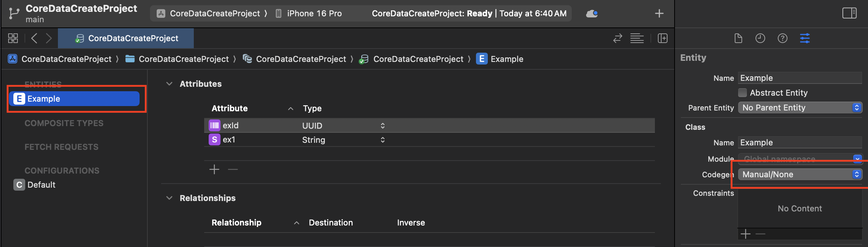This screenshot has height=247, width=868.
Task: Collapse the Attributes section
Action: (169, 84)
